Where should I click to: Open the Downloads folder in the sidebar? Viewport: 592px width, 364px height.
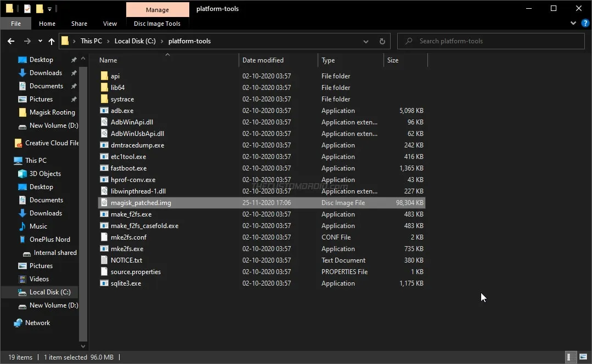point(46,72)
